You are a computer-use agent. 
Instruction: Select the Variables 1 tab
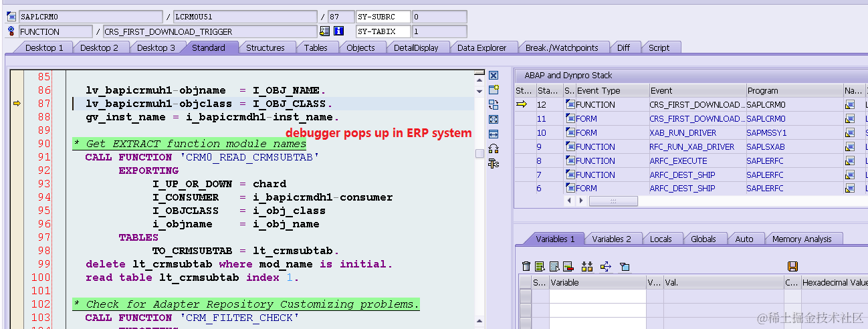[555, 239]
